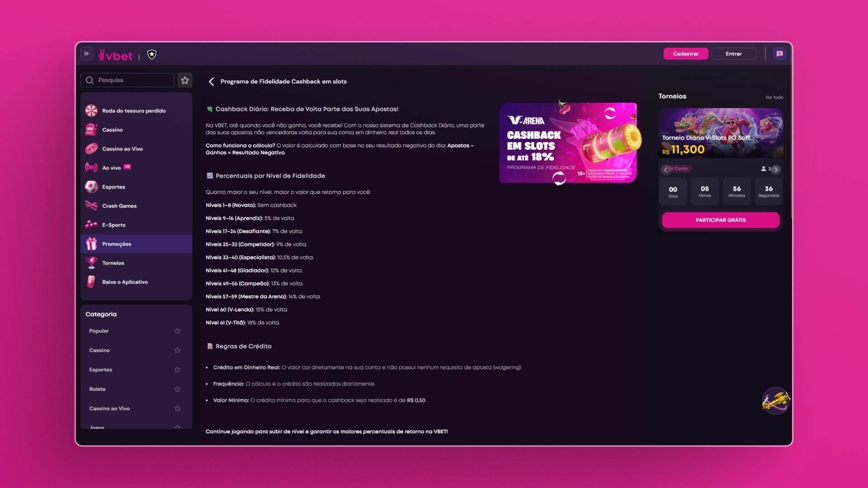The width and height of the screenshot is (868, 488).
Task: Click the Cassino slot machine icon
Action: pyautogui.click(x=91, y=130)
